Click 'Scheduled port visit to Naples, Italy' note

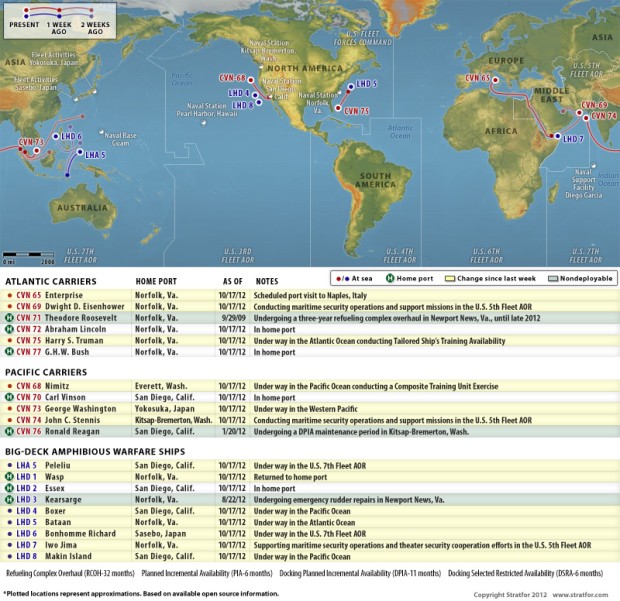[x=310, y=295]
